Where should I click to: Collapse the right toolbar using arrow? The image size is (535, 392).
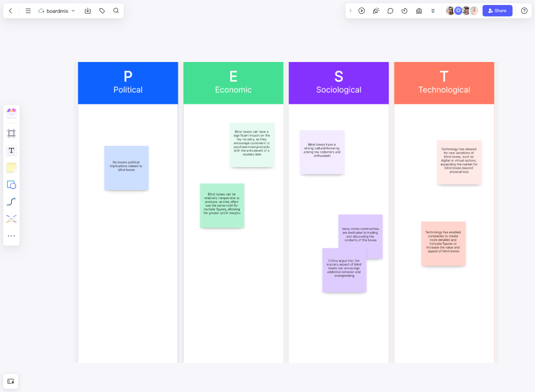coord(351,11)
